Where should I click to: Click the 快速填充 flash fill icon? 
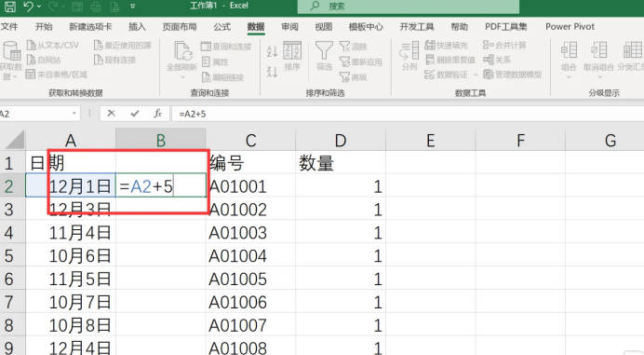tap(430, 45)
